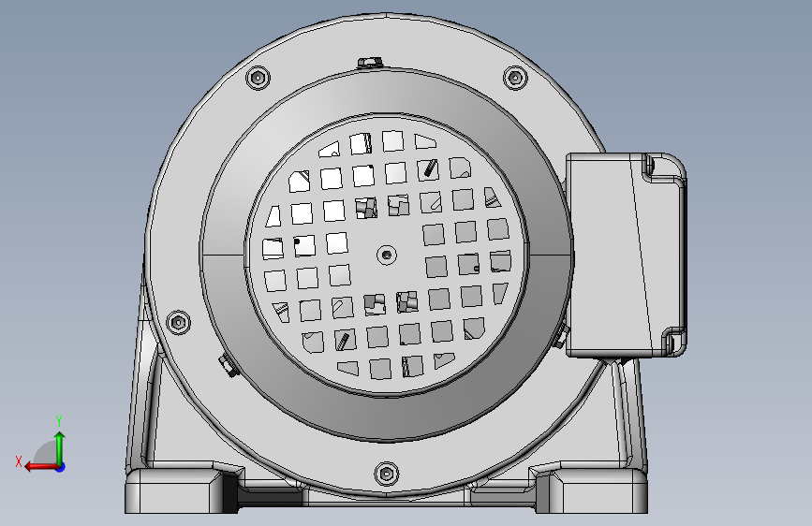Select the top-left hex bolt on the flange
The image size is (812, 526).
(x=258, y=79)
